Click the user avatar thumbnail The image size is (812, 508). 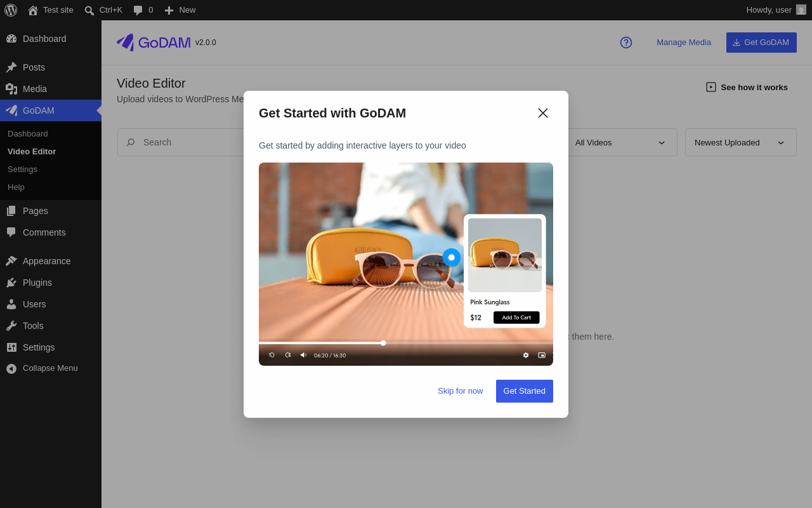[801, 10]
